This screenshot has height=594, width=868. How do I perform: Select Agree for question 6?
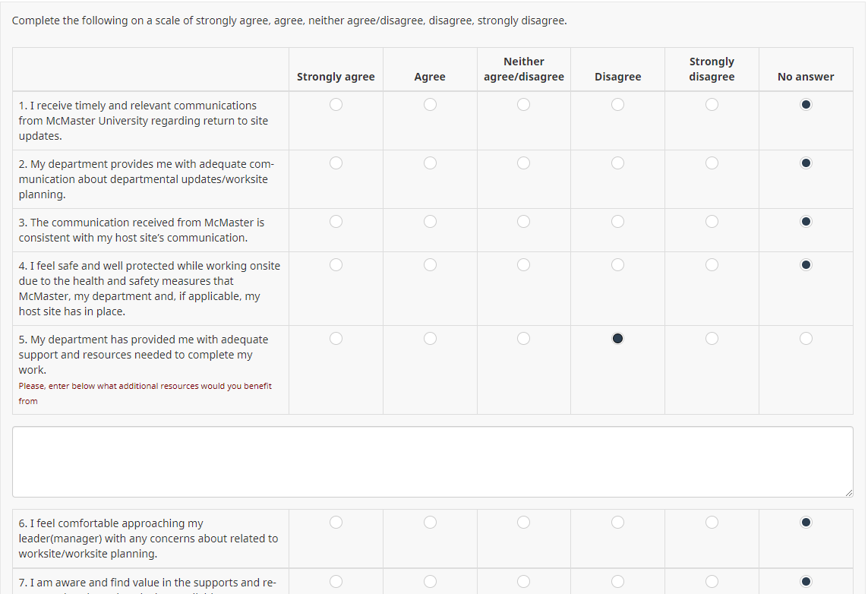coord(430,523)
